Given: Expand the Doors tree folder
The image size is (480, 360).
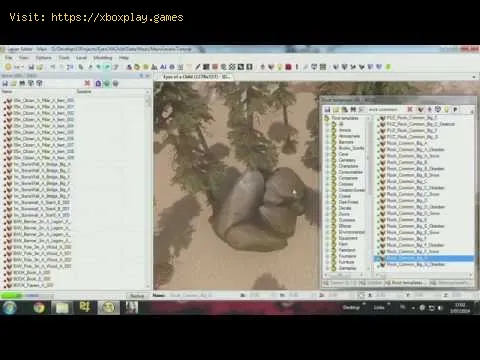Looking at the screenshot, I should pyautogui.click(x=327, y=214).
